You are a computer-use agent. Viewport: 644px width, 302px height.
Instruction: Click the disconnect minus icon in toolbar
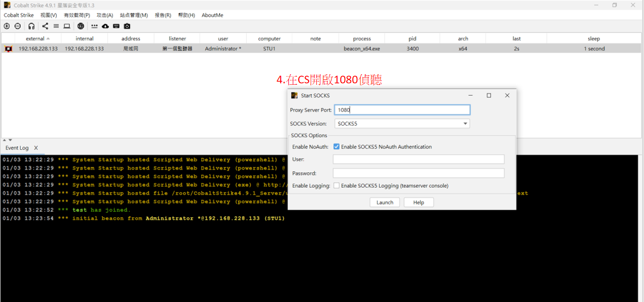coord(17,26)
